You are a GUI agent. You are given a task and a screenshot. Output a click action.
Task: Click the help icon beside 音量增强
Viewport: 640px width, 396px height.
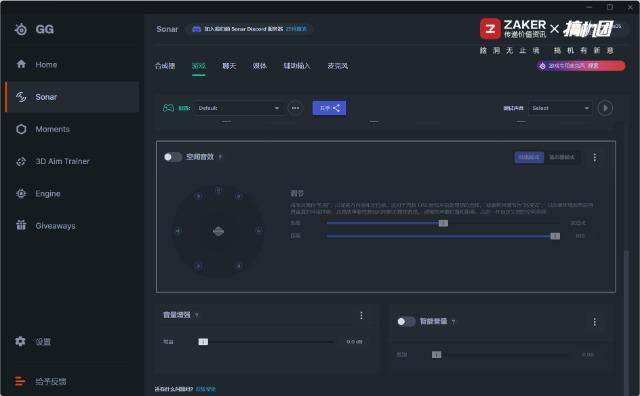197,315
